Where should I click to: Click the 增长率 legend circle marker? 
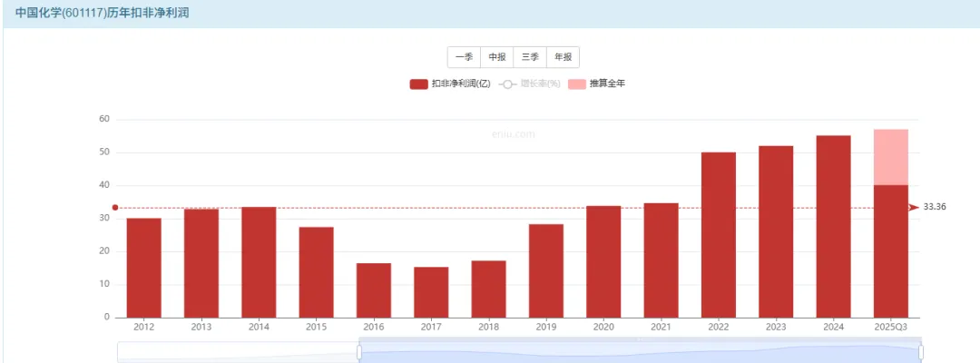(x=508, y=84)
